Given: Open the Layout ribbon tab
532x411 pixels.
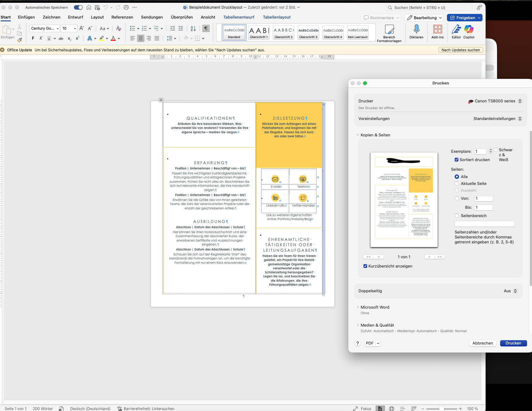Looking at the screenshot, I should coord(97,17).
